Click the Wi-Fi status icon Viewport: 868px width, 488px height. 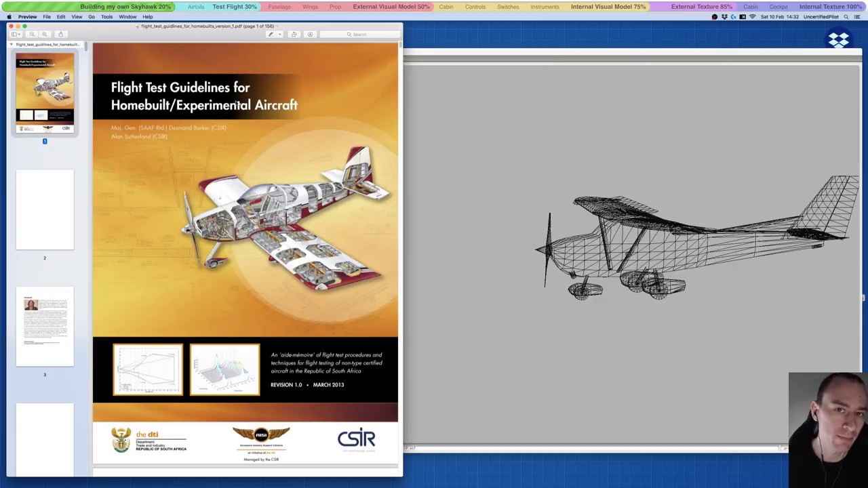[x=752, y=16]
